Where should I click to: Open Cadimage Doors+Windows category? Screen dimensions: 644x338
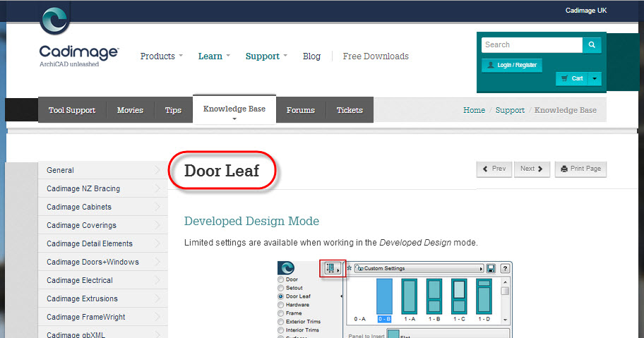(102, 262)
